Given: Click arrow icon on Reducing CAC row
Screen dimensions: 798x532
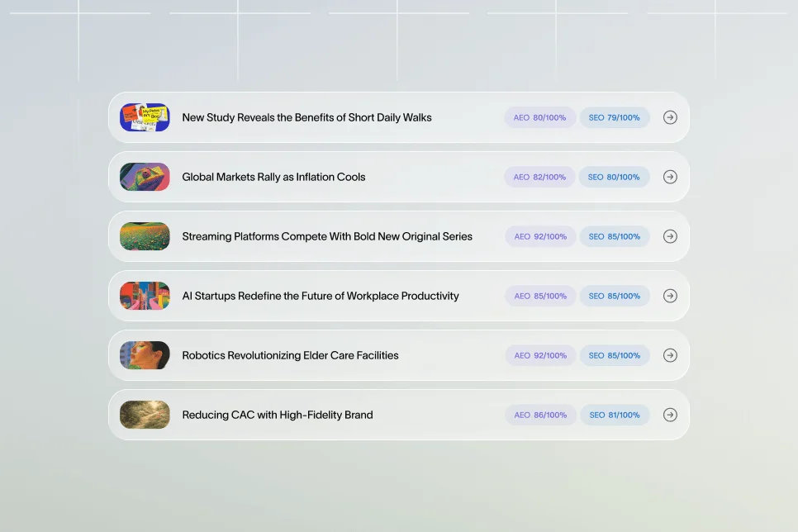Looking at the screenshot, I should (670, 415).
